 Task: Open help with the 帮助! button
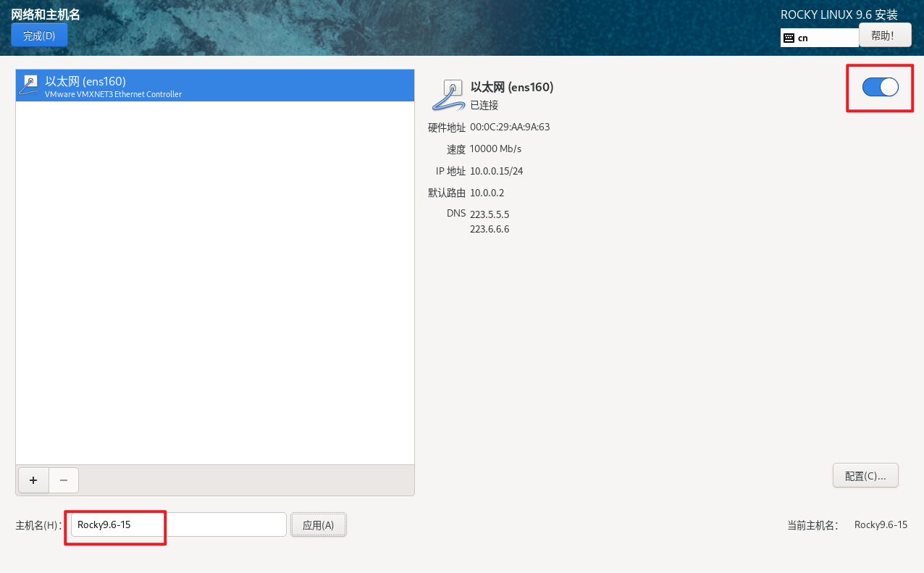(x=884, y=35)
